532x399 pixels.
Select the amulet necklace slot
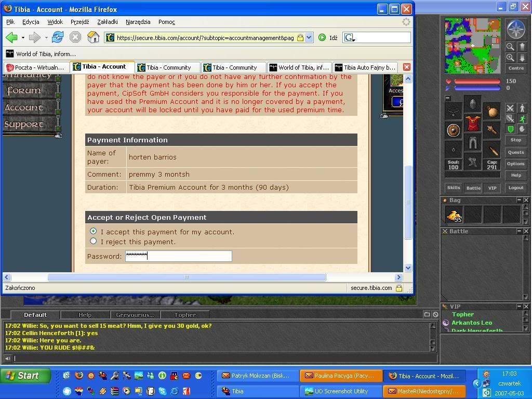pyautogui.click(x=453, y=111)
